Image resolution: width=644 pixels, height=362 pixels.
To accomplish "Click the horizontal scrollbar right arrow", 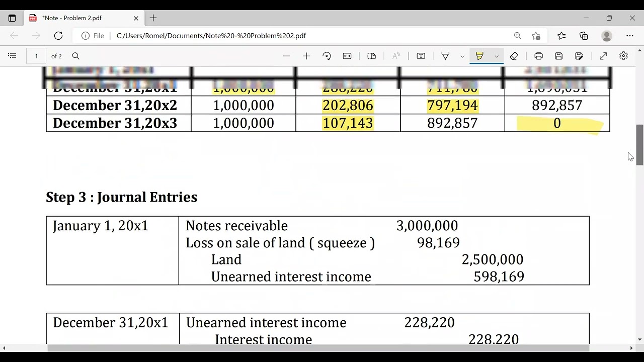I will [x=631, y=347].
